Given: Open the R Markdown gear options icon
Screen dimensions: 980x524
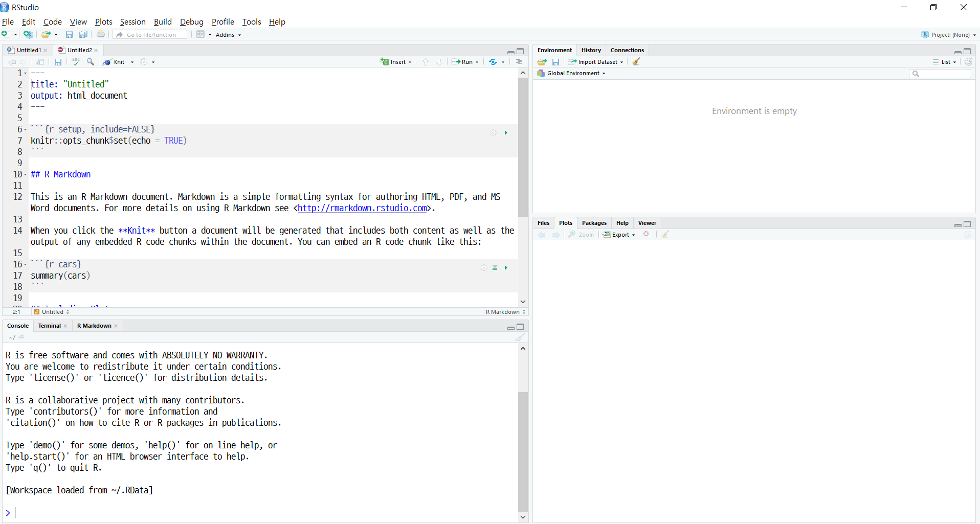Looking at the screenshot, I should pos(144,62).
